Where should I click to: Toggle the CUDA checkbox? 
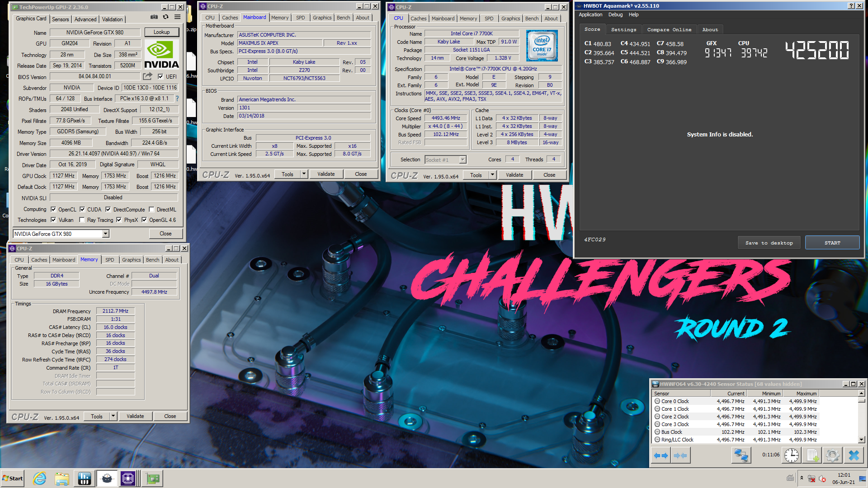click(82, 209)
